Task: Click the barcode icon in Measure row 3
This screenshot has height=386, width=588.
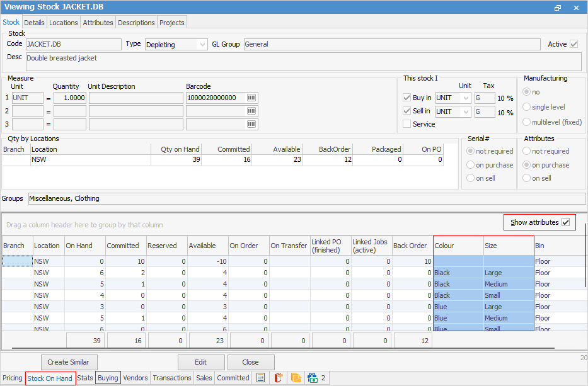Action: click(251, 124)
